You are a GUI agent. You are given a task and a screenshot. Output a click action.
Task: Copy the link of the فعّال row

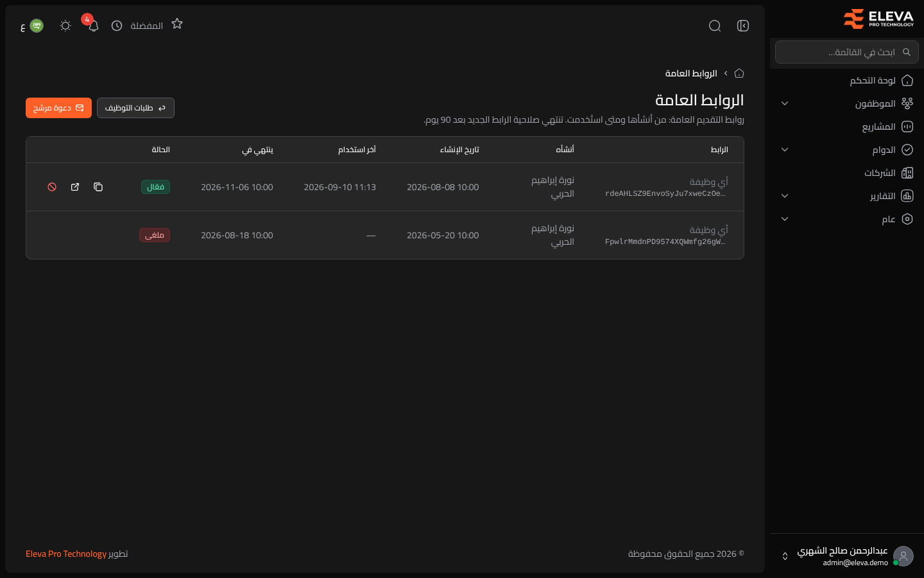coord(98,187)
